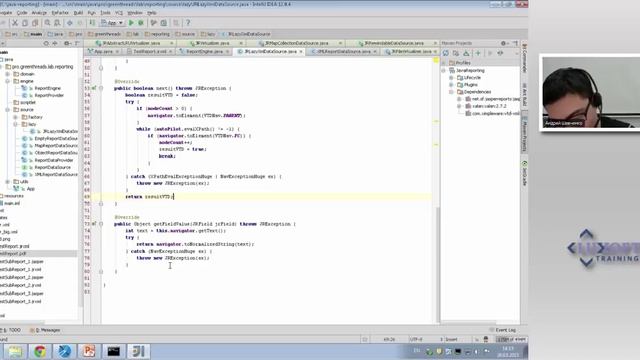
Task: Open Project Structure toolbar icon
Action: pyautogui.click(x=164, y=23)
